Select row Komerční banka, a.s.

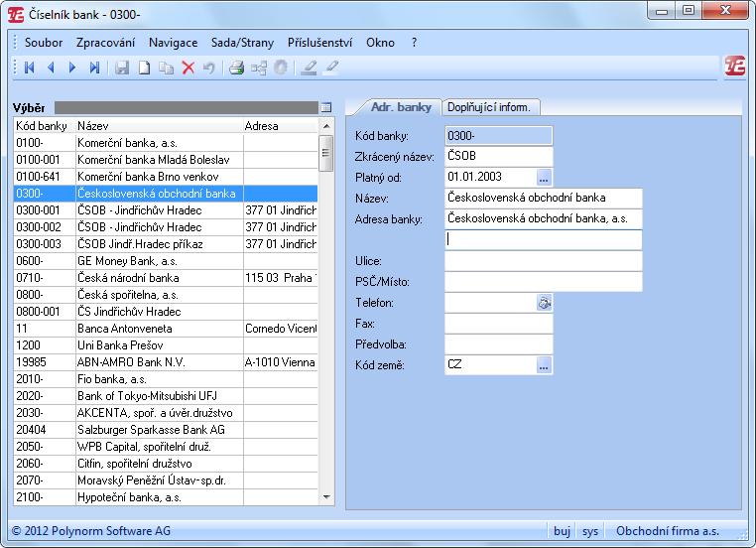click(166, 143)
